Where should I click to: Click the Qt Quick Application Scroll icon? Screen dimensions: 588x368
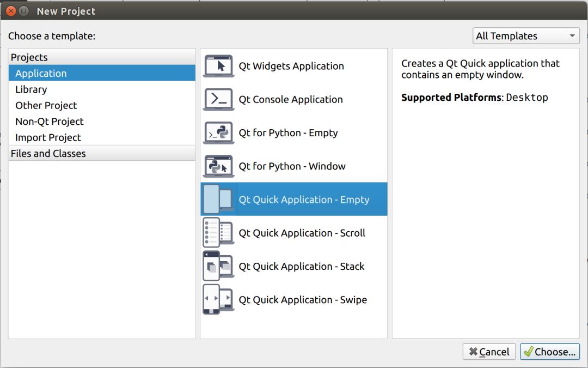tap(218, 233)
